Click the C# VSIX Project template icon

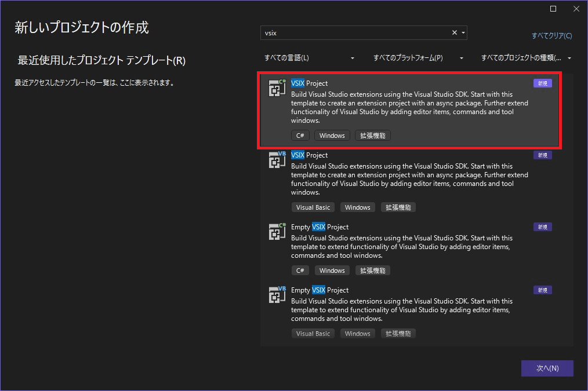(277, 88)
